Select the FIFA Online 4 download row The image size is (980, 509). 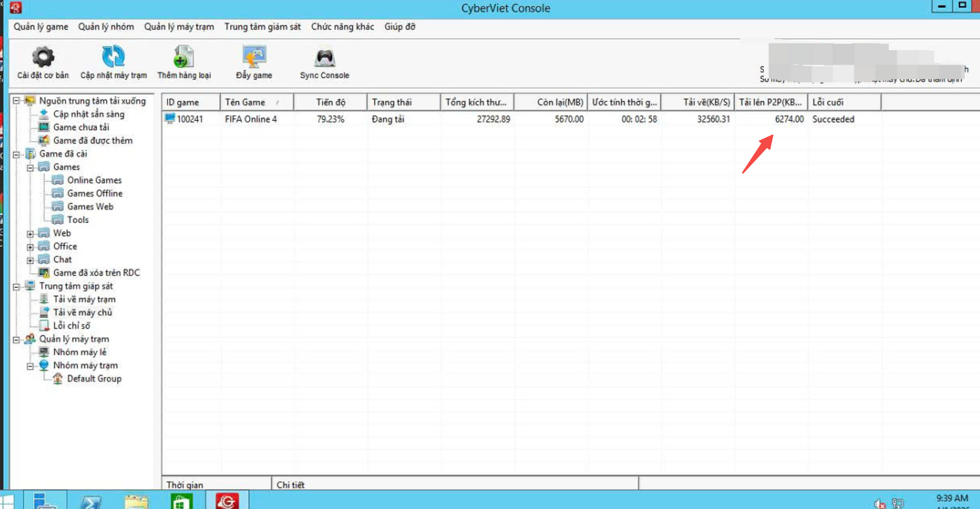point(250,119)
